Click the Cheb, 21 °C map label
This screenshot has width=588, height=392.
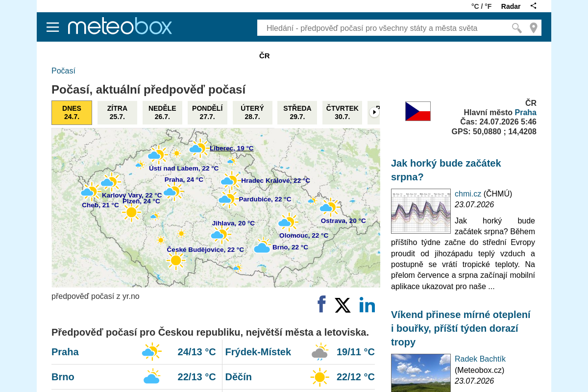pos(100,205)
